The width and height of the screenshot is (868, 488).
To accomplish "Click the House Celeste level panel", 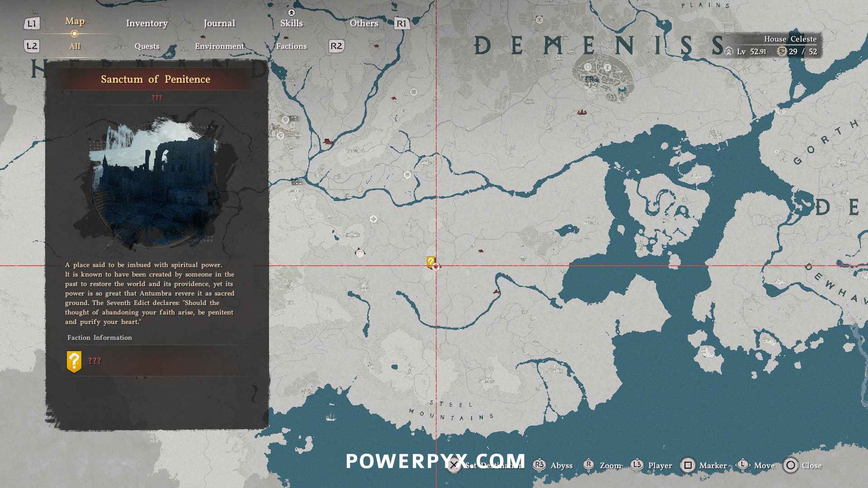I will [x=774, y=45].
